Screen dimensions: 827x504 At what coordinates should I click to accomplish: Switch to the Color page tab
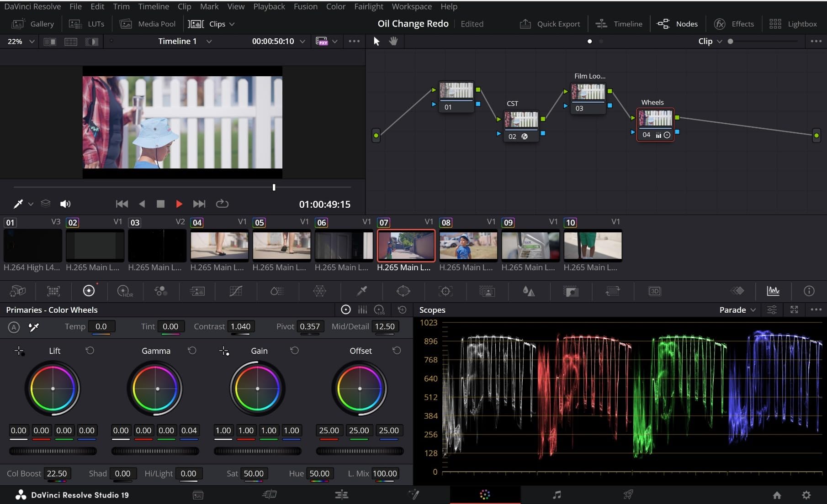point(485,494)
